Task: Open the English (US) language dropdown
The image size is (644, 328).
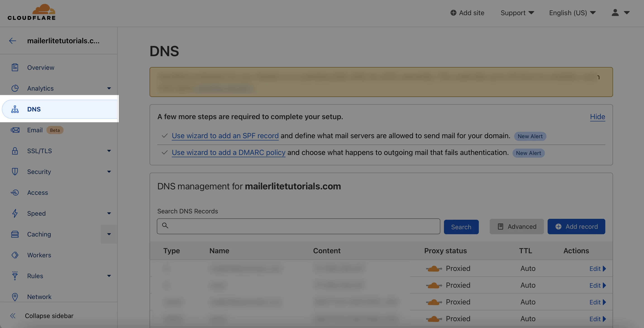Action: [572, 13]
